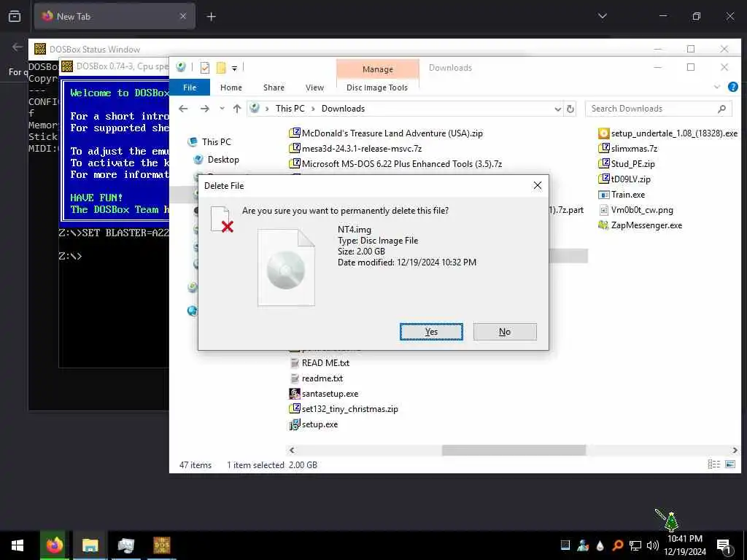Screen dimensions: 747x560
Task: Switch to the Share ribbon tab
Action: 274,87
